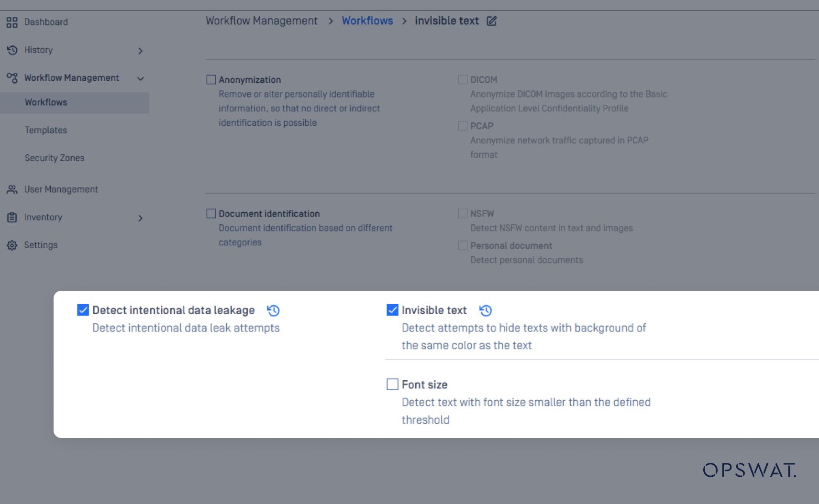Uncheck the Invisible text option

pos(392,310)
